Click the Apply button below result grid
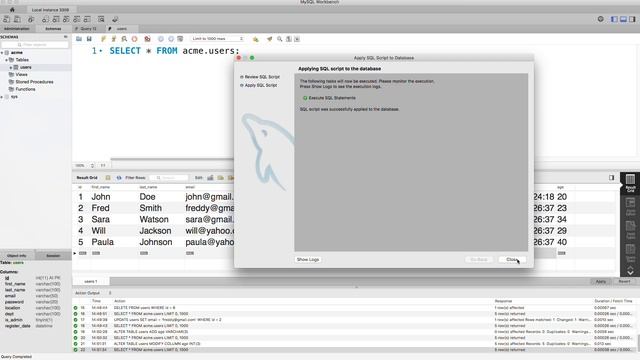Image resolution: width=640 pixels, height=360 pixels. pos(601,282)
